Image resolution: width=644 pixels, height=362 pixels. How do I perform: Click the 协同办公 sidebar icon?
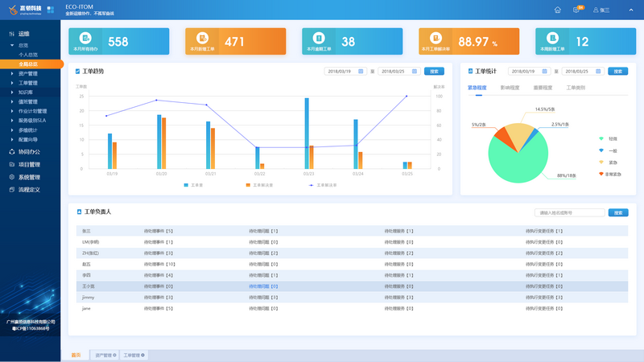12,152
